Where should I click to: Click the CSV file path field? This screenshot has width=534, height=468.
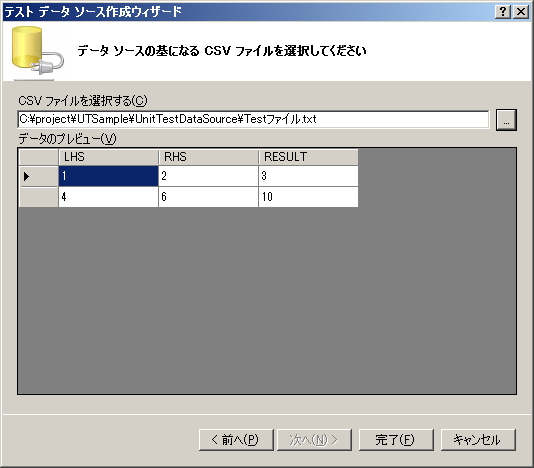(x=253, y=119)
